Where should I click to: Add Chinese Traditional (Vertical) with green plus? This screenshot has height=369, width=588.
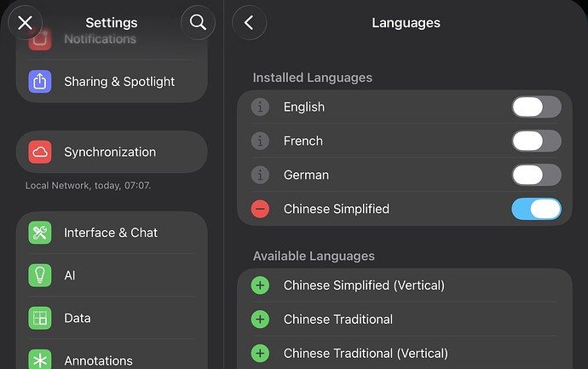(x=261, y=354)
